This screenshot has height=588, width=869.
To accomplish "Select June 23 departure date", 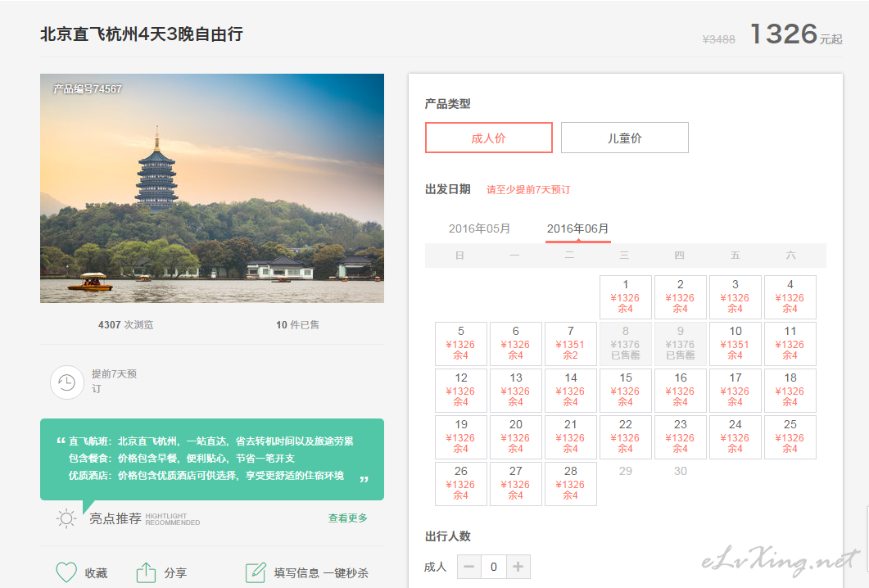I will tap(680, 436).
